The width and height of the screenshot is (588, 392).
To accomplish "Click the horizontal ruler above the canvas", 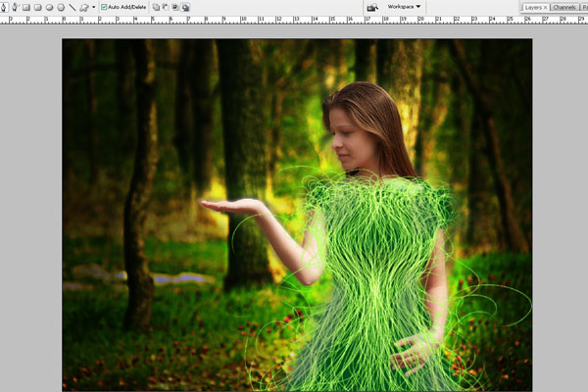I will coord(294,20).
